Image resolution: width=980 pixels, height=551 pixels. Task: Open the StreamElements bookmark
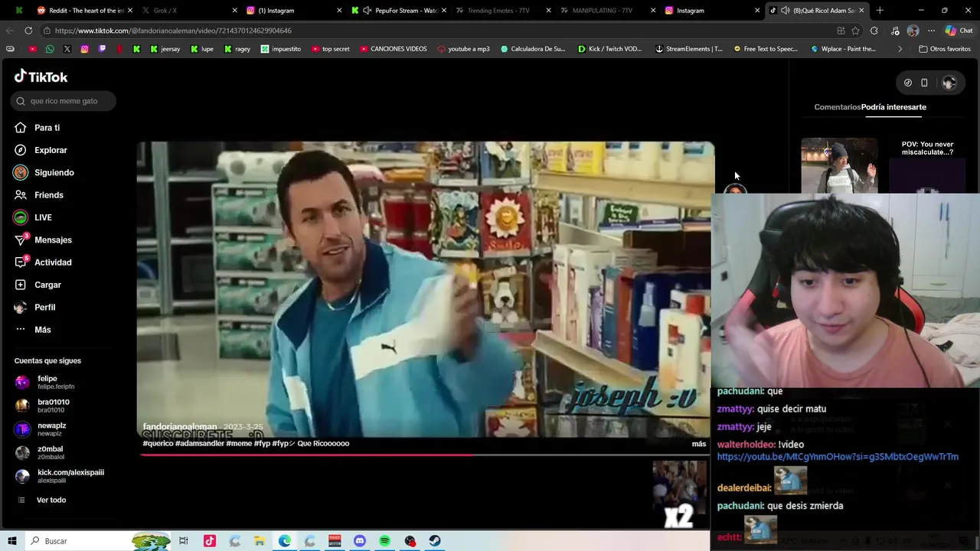688,49
